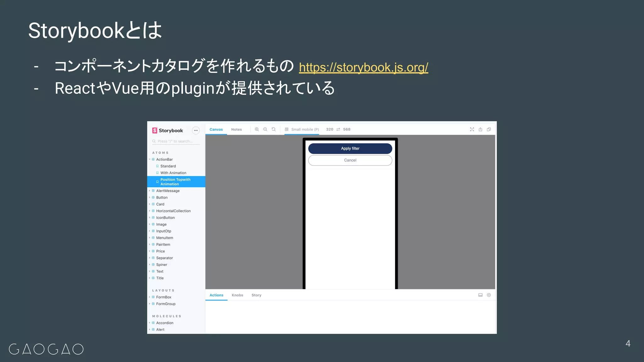Click the zoom out magnifier icon

click(x=265, y=129)
